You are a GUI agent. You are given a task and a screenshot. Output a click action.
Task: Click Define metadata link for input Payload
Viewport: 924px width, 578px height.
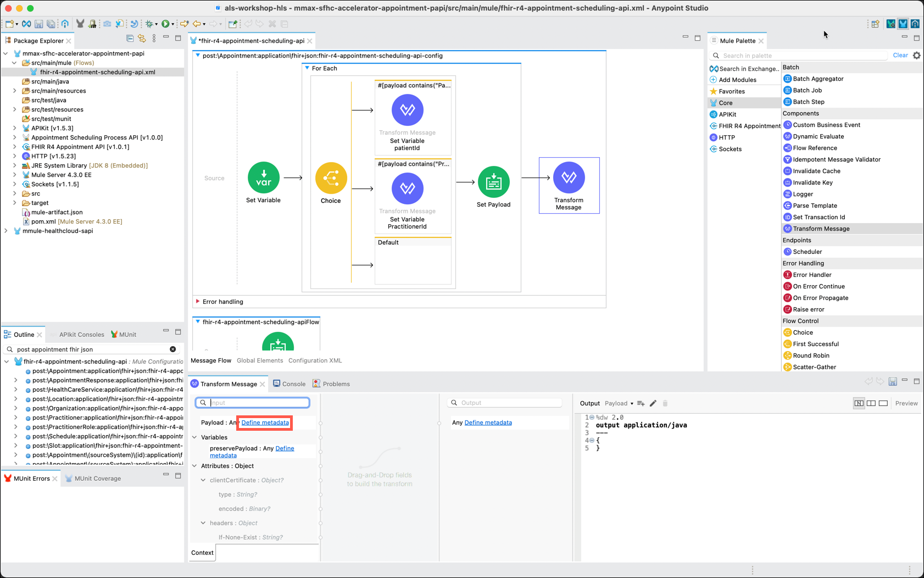click(x=265, y=423)
